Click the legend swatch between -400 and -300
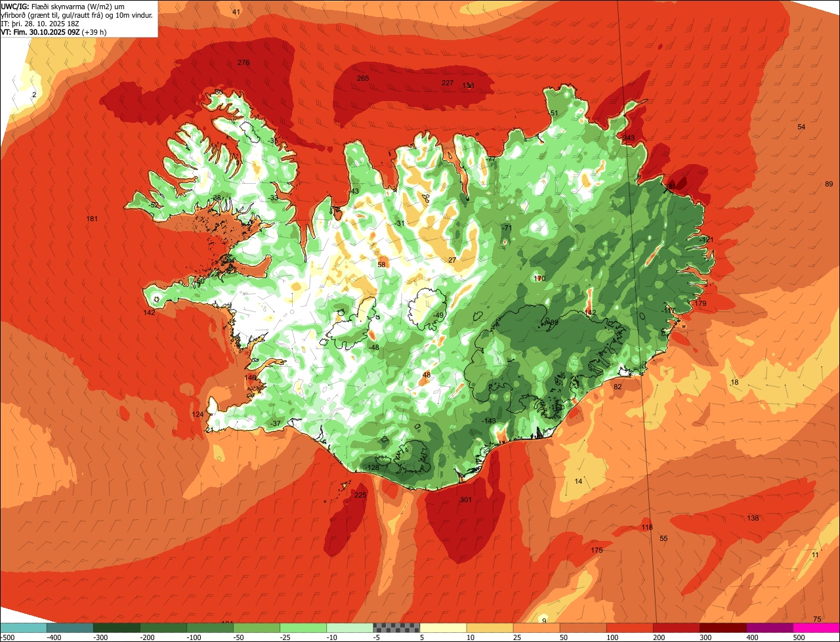The height and width of the screenshot is (642, 840). click(70, 628)
